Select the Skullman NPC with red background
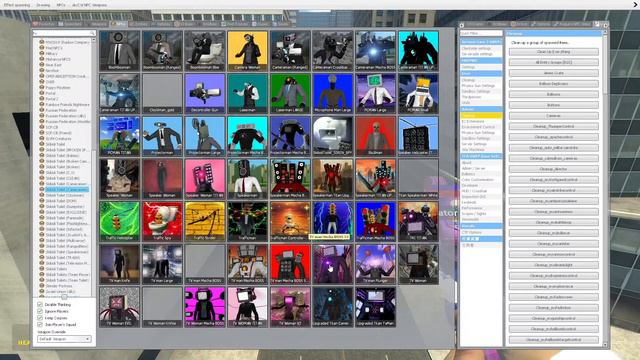Image resolution: width=640 pixels, height=360 pixels. tap(376, 136)
